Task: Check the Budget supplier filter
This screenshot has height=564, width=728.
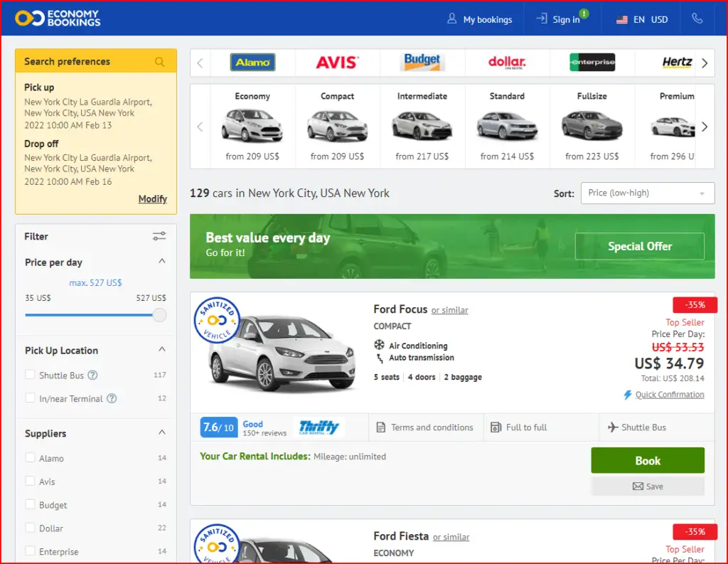Action: pos(30,504)
